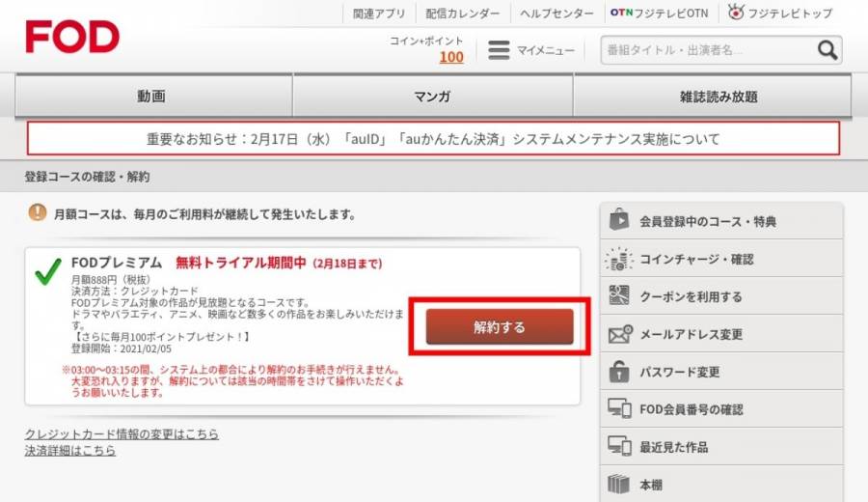Click クレジットカード情報の変更はこちら link
The width and height of the screenshot is (868, 502).
point(122,433)
